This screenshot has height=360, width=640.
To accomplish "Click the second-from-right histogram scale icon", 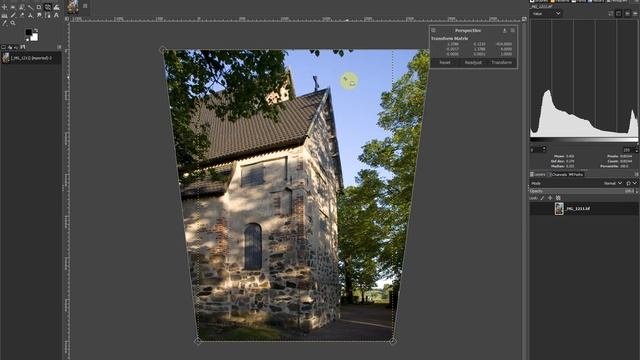I will coord(627,13).
